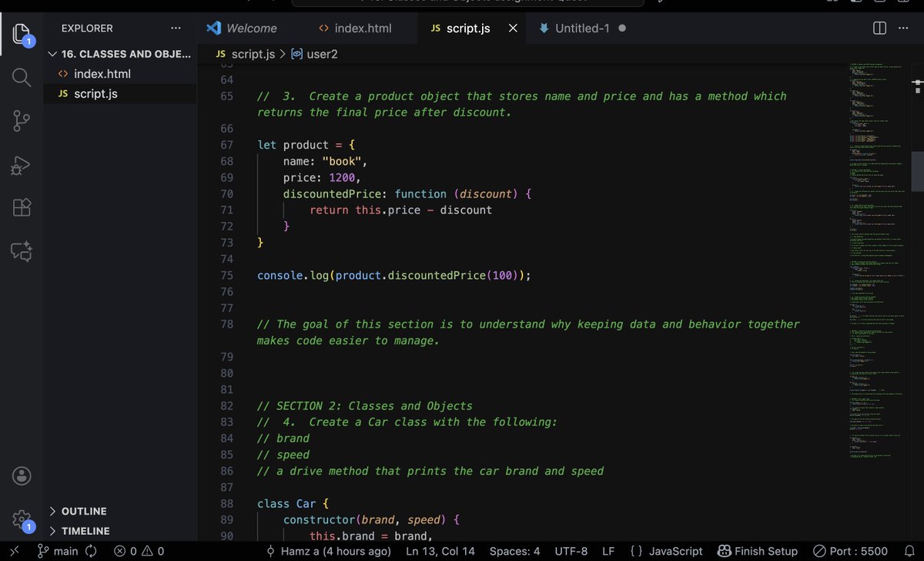Open the errors and warnings problems counter

click(x=139, y=551)
